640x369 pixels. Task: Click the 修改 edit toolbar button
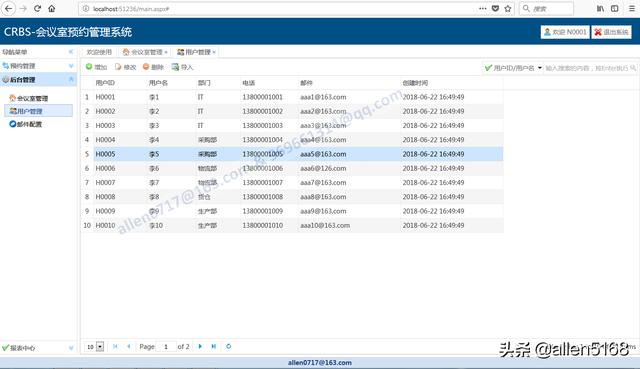click(x=125, y=67)
